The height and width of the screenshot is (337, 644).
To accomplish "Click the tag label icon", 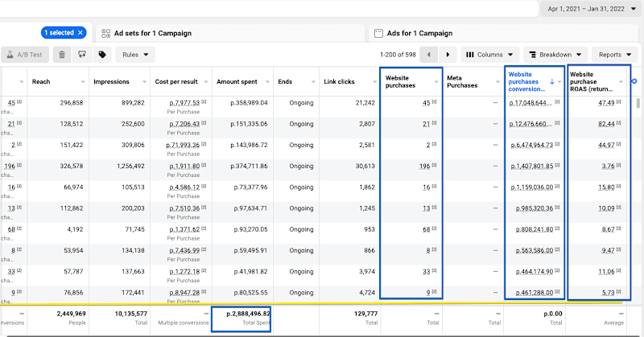I will pos(102,55).
